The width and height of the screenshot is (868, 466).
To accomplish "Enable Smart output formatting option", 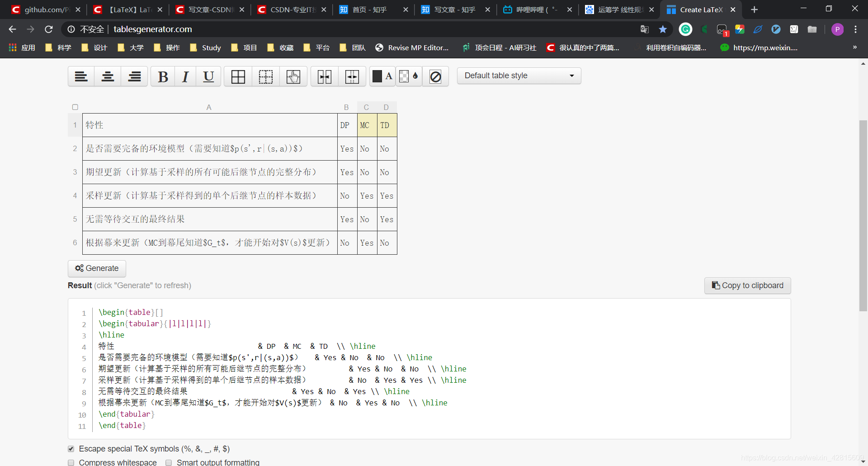I will click(x=169, y=462).
